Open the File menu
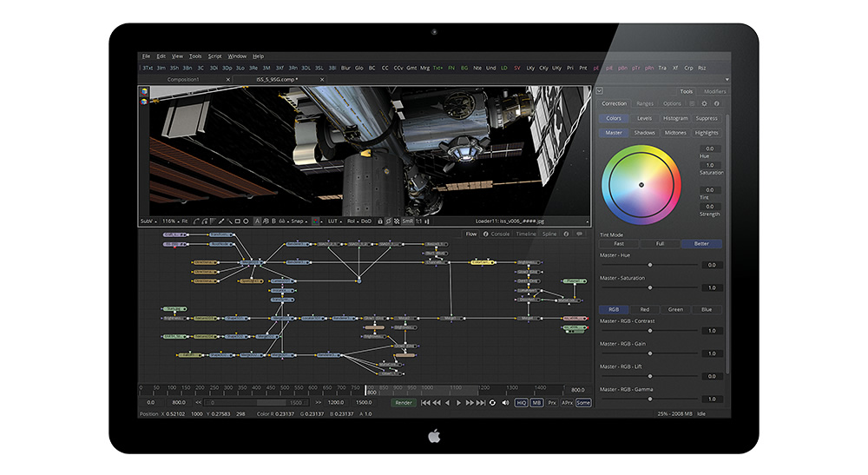Screen dimensions: 868x475 point(146,56)
